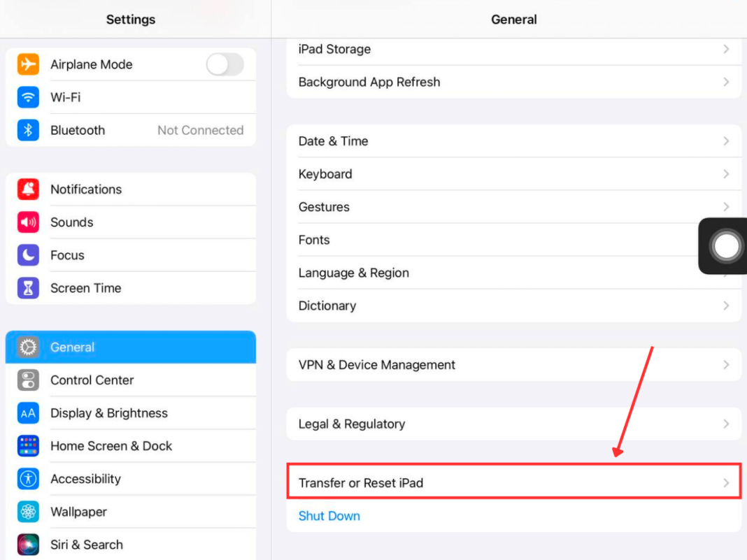This screenshot has height=560, width=747.
Task: Click the Screen Time hourglass icon
Action: [x=28, y=287]
